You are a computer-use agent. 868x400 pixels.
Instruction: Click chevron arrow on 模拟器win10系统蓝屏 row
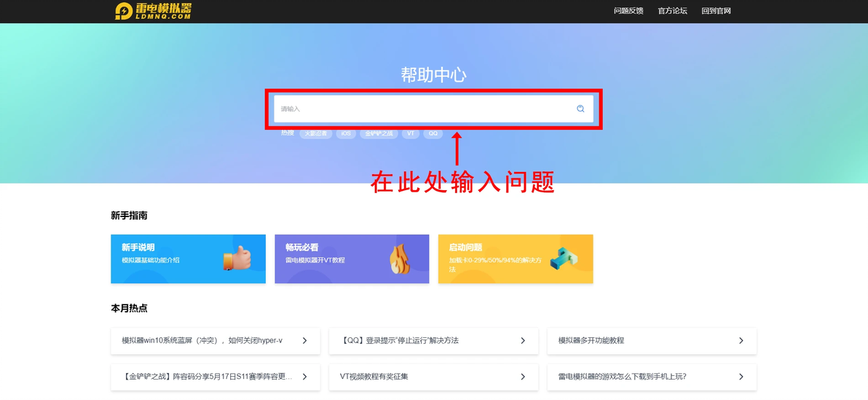coord(304,341)
